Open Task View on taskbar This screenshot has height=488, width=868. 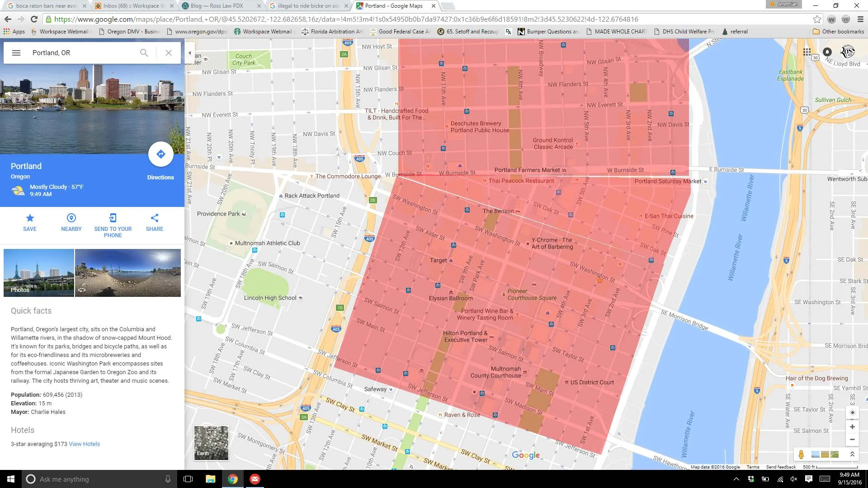coord(188,479)
